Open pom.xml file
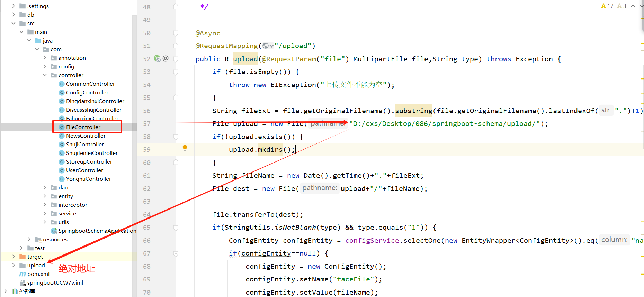Image resolution: width=644 pixels, height=297 pixels. pyautogui.click(x=38, y=274)
